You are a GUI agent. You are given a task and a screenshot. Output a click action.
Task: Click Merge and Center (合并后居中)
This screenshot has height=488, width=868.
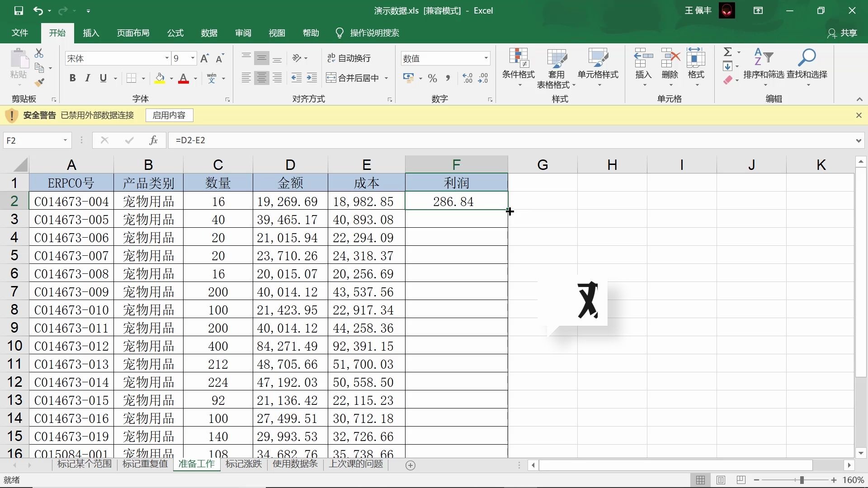pos(352,78)
